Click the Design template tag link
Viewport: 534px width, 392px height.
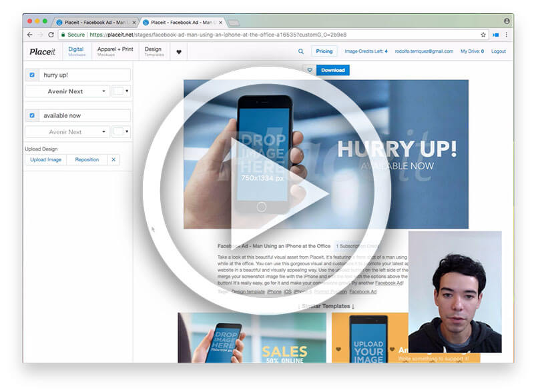pos(248,291)
